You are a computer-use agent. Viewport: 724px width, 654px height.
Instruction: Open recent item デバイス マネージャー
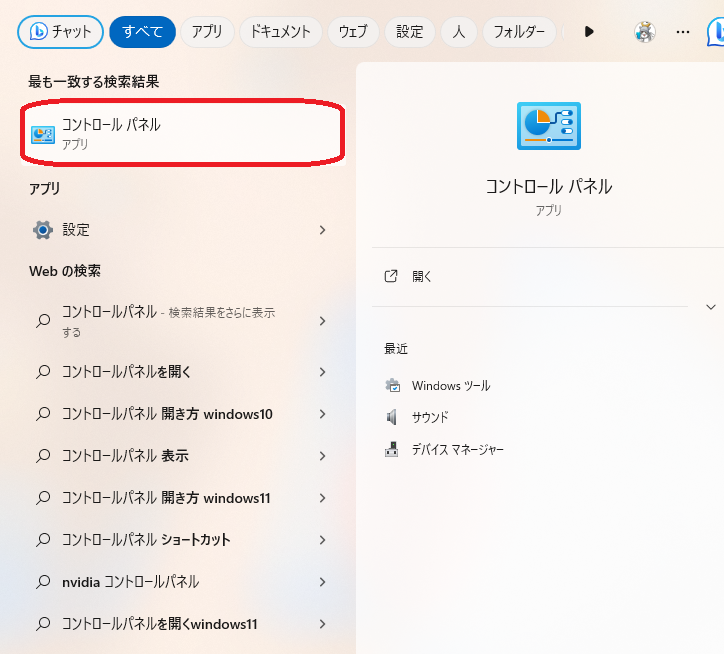coord(458,449)
